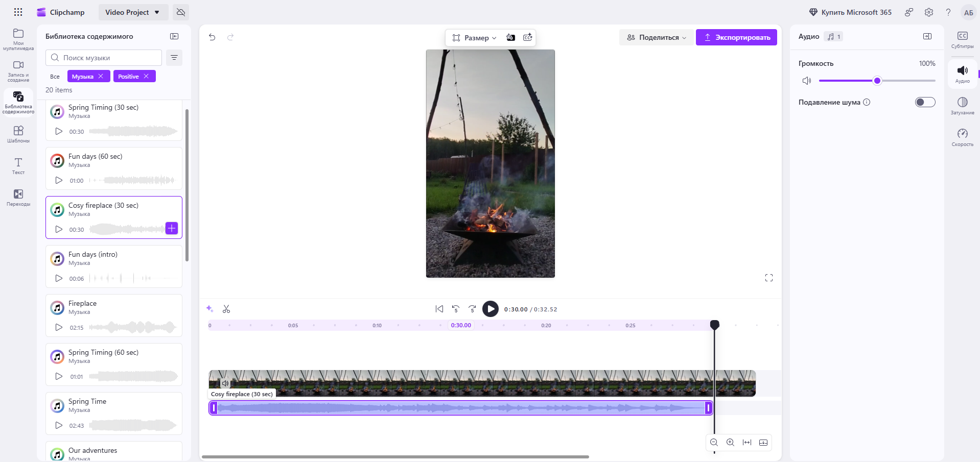Play the video preview
Viewport: 980px width, 462px height.
(x=491, y=309)
